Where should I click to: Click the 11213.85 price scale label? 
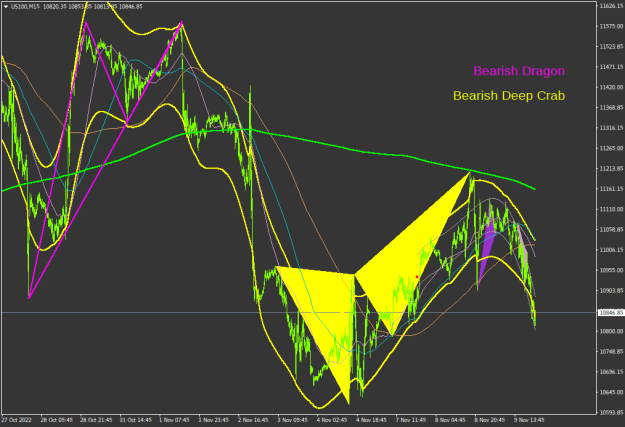point(611,168)
